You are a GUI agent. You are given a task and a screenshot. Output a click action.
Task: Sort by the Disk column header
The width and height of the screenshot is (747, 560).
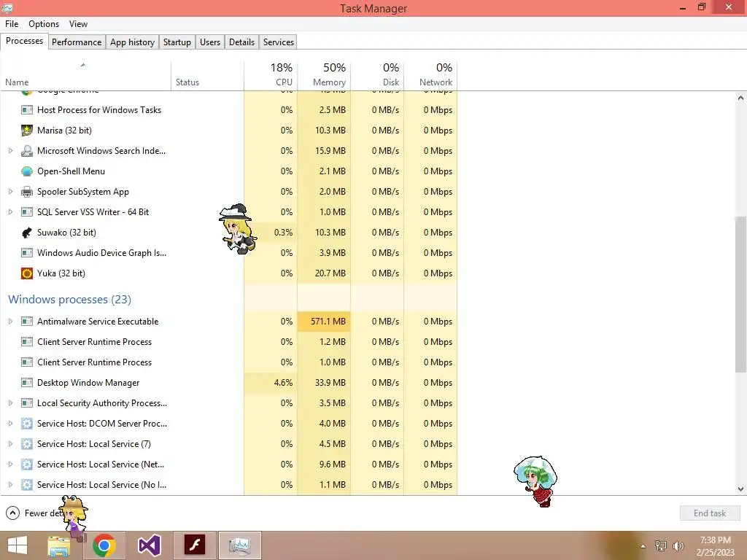377,75
